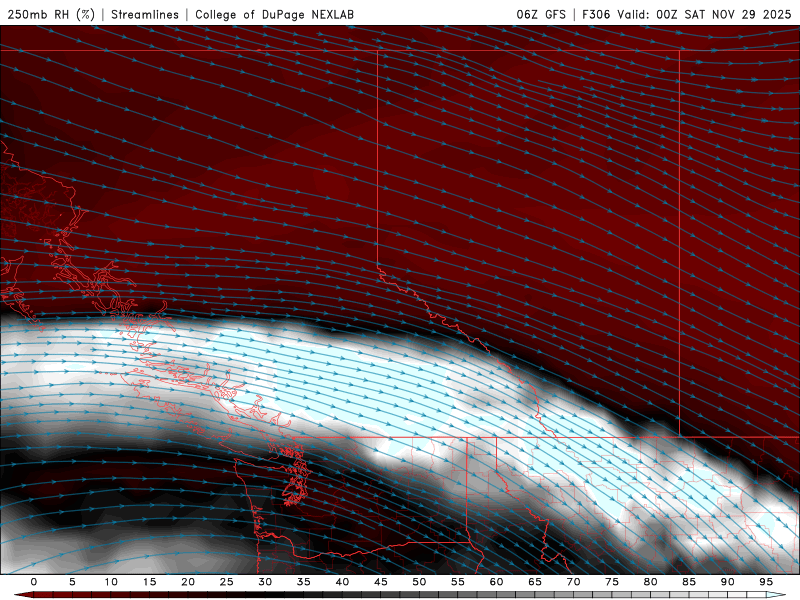Click the '06Z GFS' model run label
The width and height of the screenshot is (800, 600).
(541, 14)
